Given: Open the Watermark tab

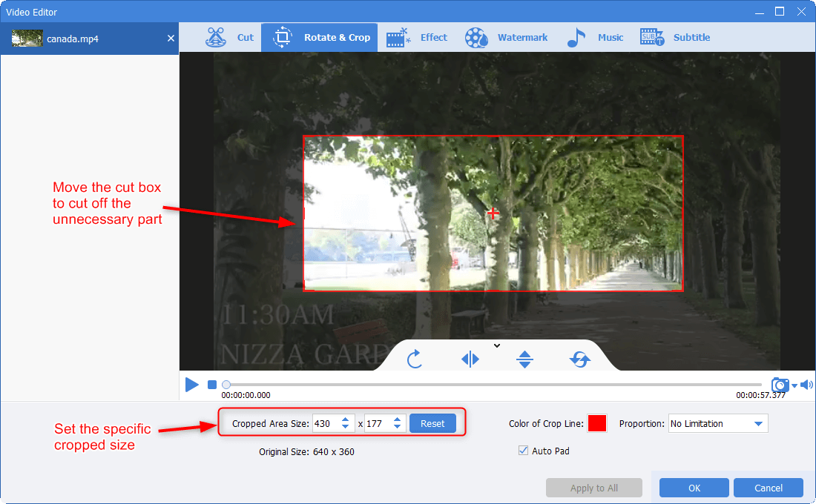Looking at the screenshot, I should [506, 38].
